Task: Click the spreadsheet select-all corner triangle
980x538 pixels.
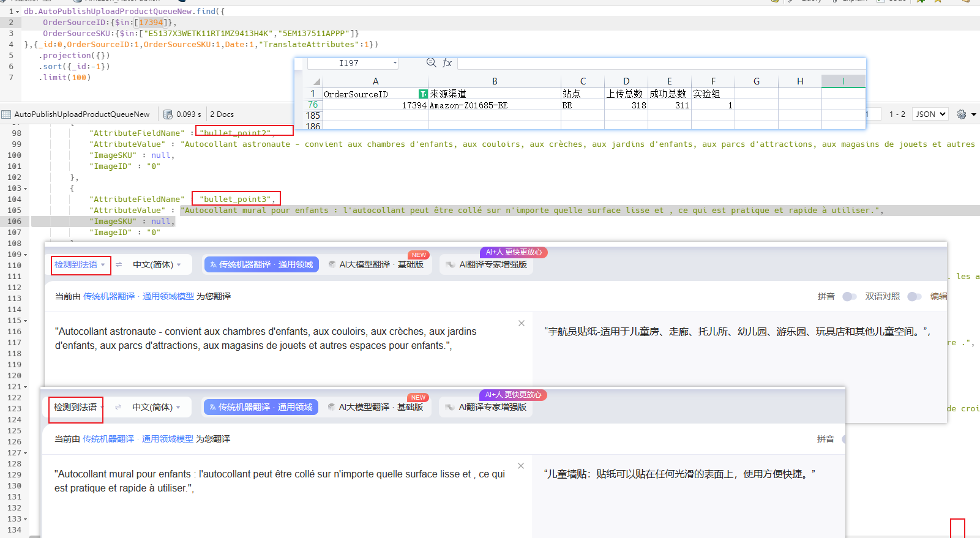Action: [x=316, y=81]
